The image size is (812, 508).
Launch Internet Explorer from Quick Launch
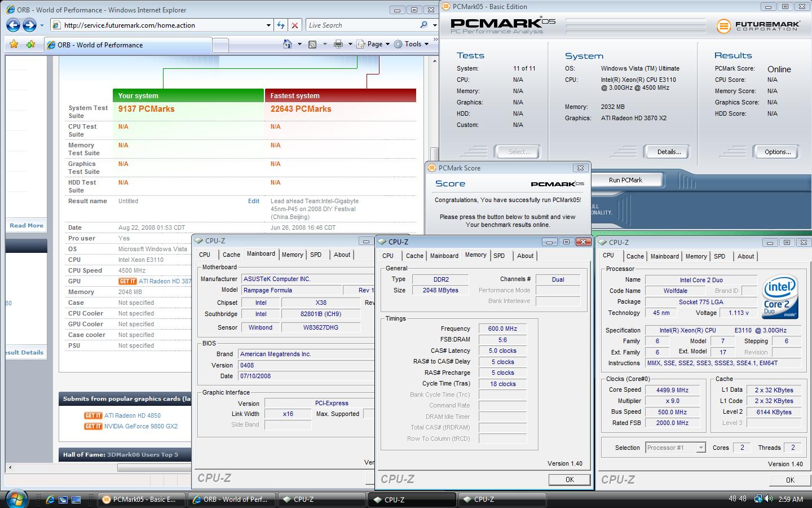coord(50,500)
